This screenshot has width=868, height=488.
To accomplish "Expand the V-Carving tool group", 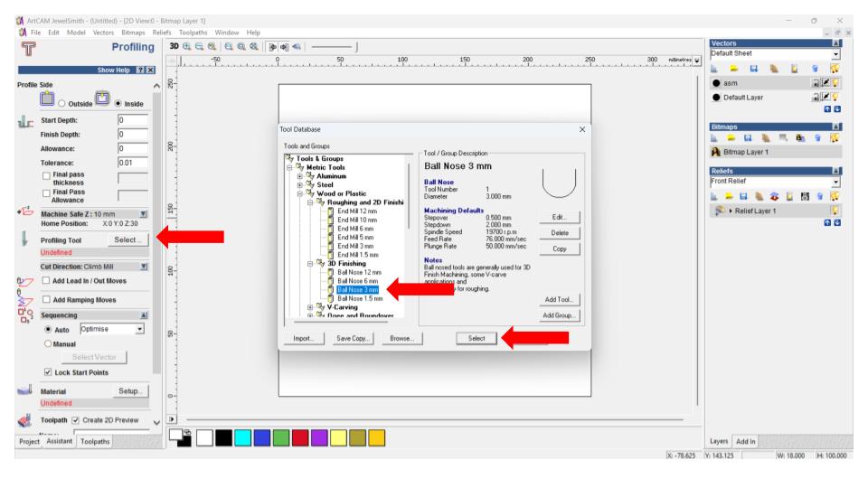I will [x=310, y=307].
